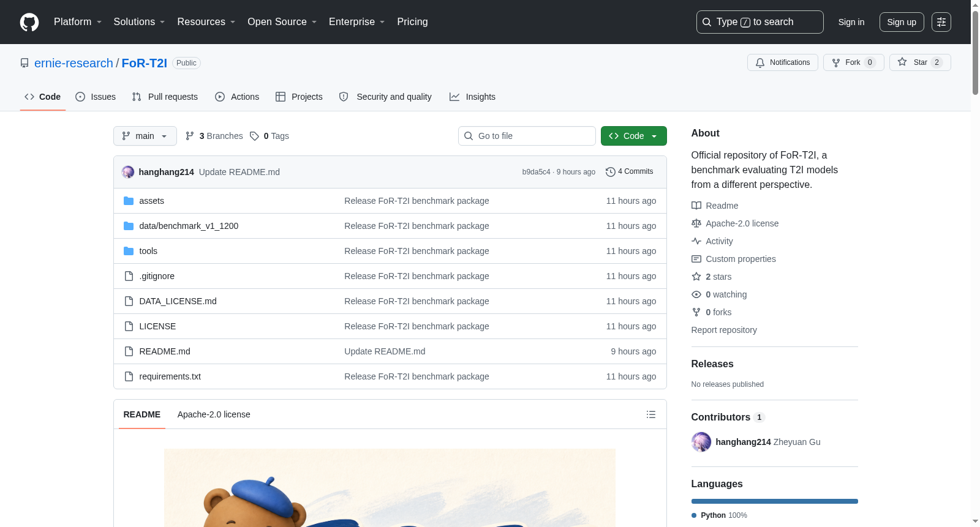Click the Python language bar
The image size is (980, 527).
[775, 501]
